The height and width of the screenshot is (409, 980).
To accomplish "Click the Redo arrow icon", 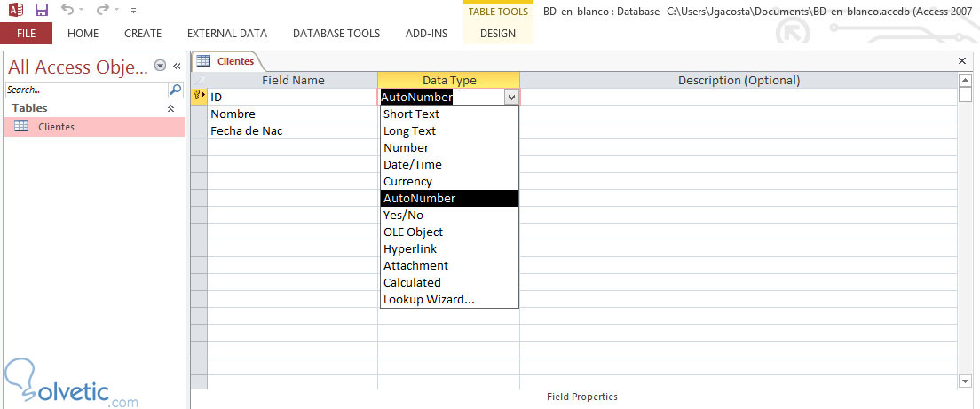I will click(102, 10).
